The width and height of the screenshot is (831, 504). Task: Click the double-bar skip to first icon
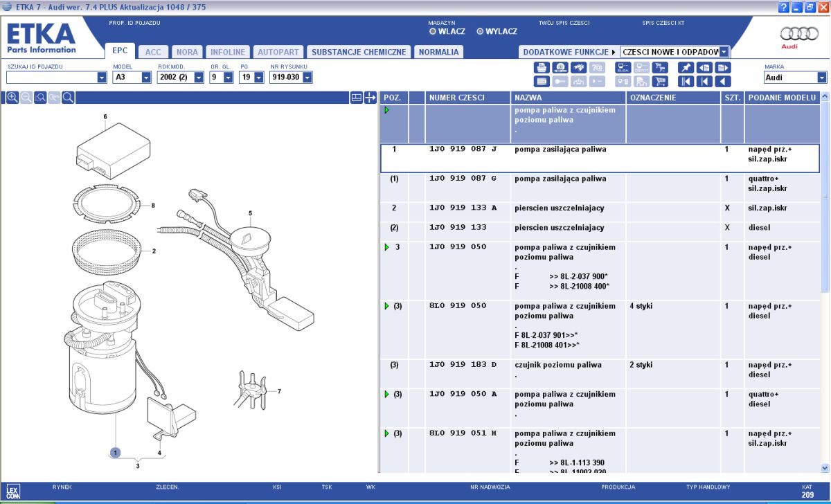pyautogui.click(x=686, y=82)
